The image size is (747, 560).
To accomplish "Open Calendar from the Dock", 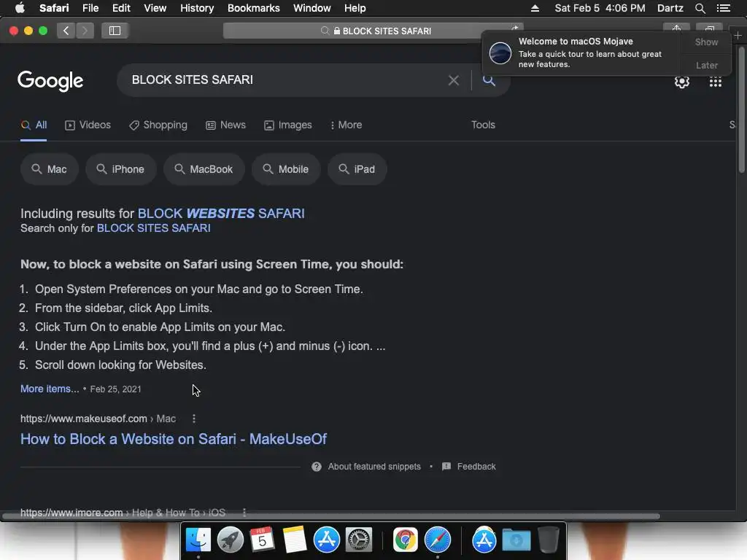I will (x=262, y=540).
